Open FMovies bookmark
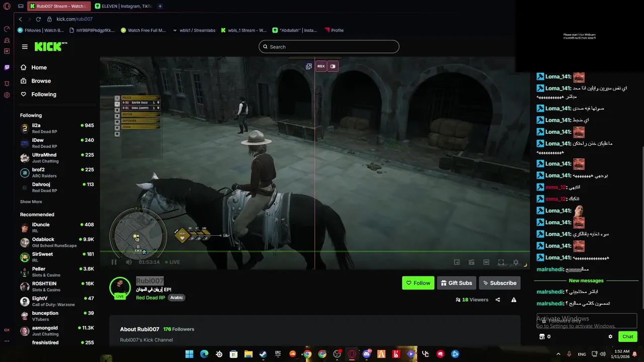Screen dimensions: 644x362 (x=41, y=30)
